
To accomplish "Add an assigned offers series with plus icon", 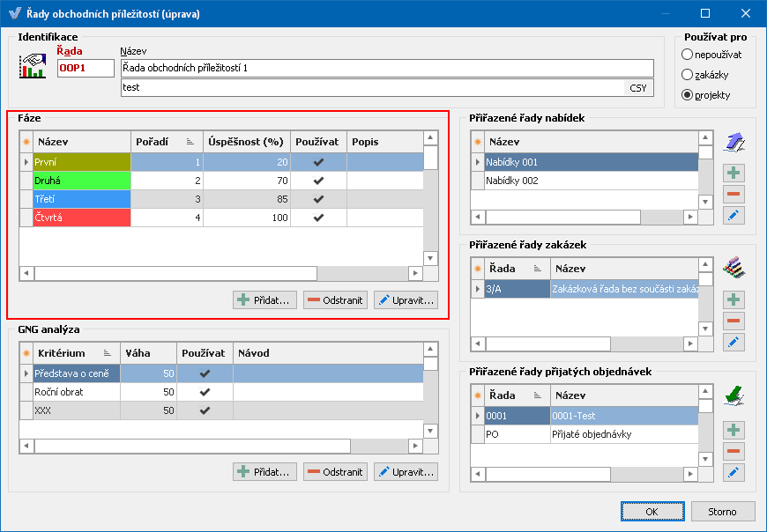I will (733, 173).
